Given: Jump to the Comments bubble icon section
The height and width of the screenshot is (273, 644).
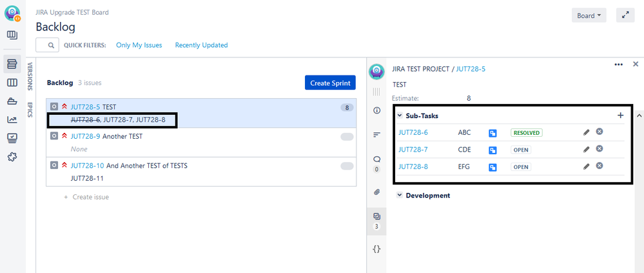Looking at the screenshot, I should tap(376, 159).
